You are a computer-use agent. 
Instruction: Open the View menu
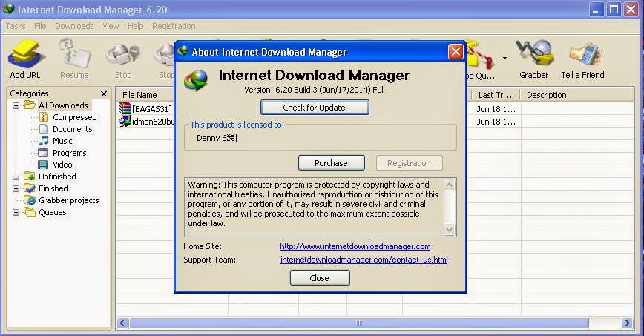[x=111, y=26]
